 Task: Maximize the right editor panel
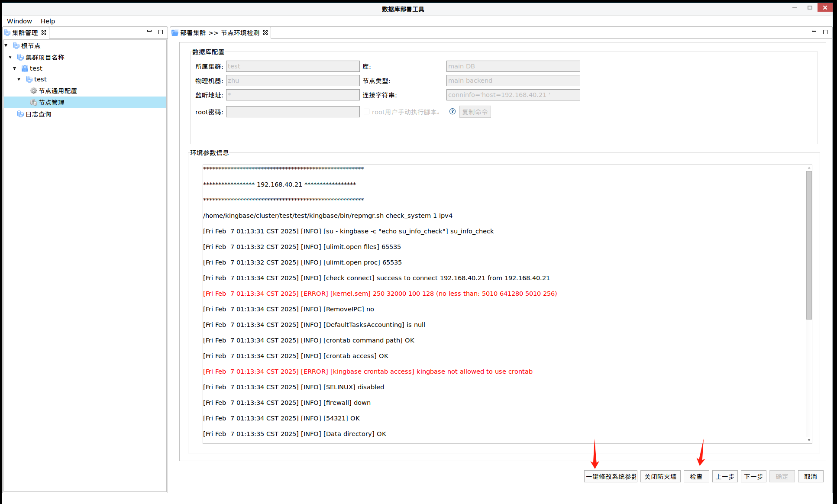(x=825, y=32)
